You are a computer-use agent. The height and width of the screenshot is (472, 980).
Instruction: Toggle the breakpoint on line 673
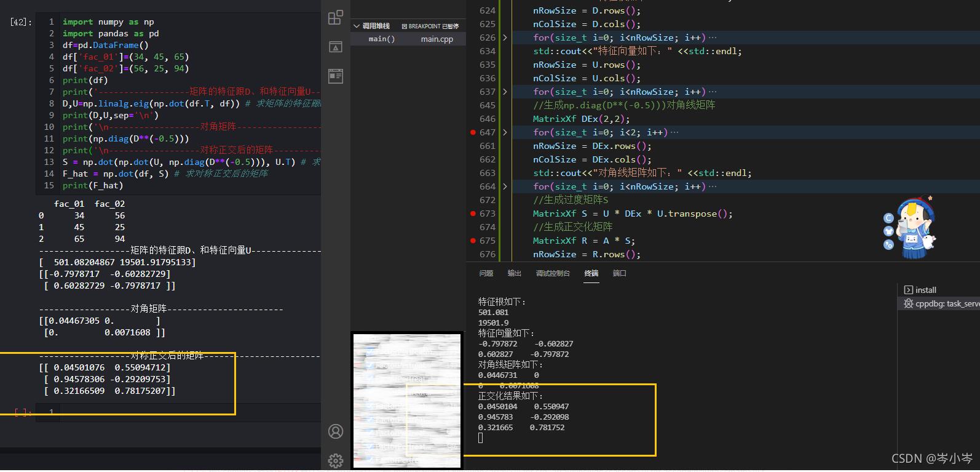[473, 214]
